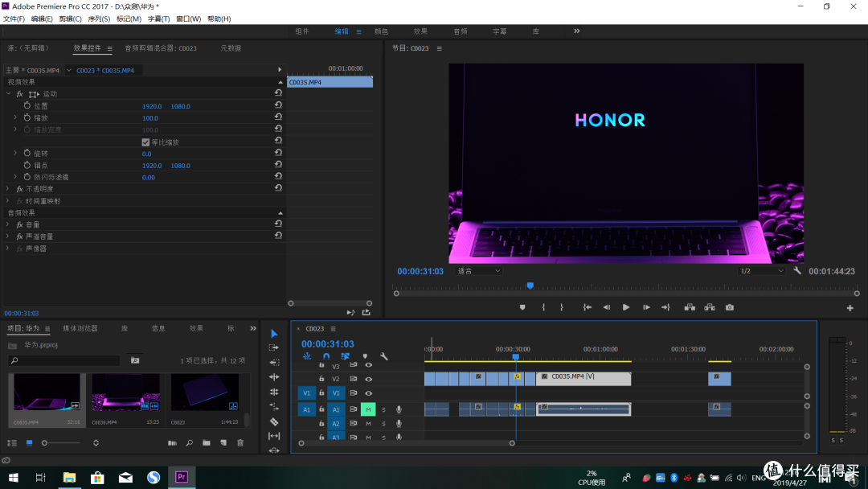Expand the Opacity effect
Image resolution: width=868 pixels, height=489 pixels.
pos(8,189)
